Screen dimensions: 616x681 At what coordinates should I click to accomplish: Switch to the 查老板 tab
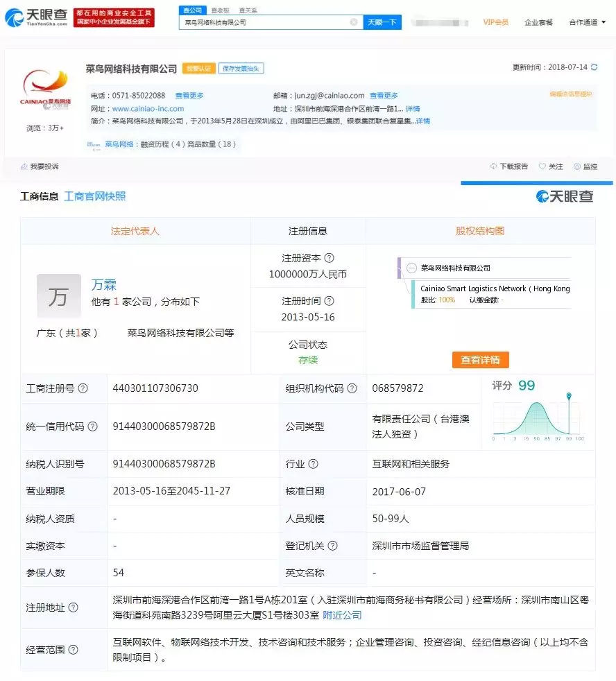(219, 10)
